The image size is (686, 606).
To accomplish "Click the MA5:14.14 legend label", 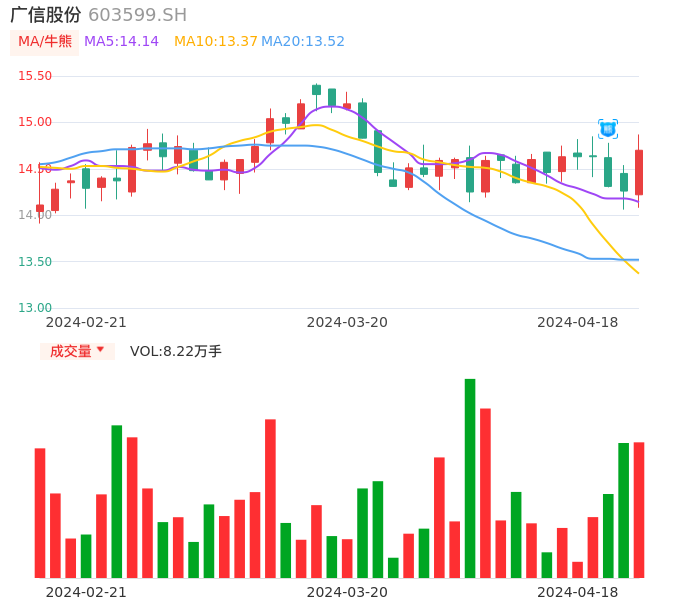I will coord(121,42).
